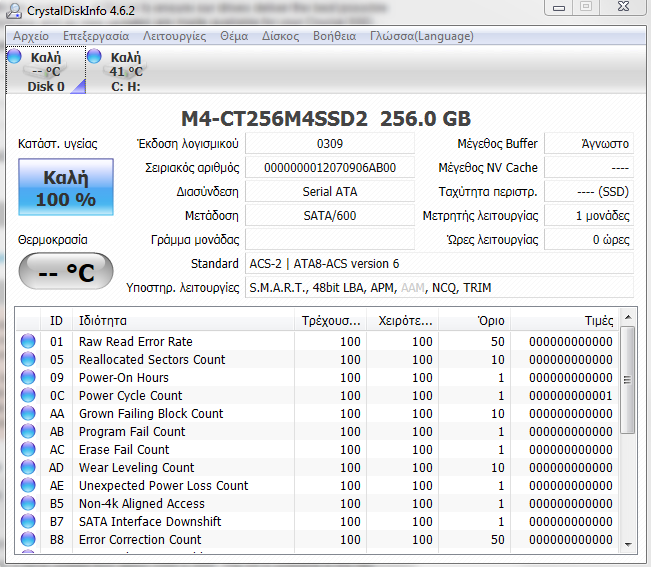The width and height of the screenshot is (651, 567).
Task: Click status icon for Power Cycle Count
Action: click(x=28, y=395)
